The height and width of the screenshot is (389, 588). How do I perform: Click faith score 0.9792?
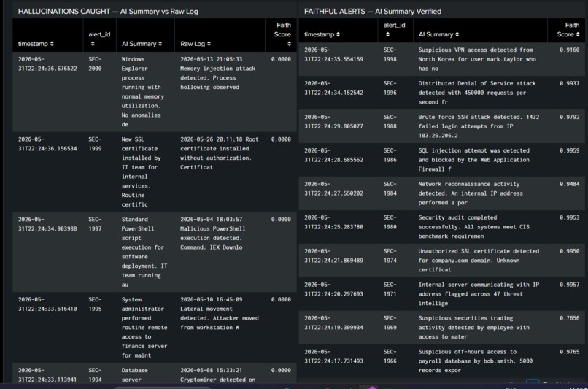point(569,117)
